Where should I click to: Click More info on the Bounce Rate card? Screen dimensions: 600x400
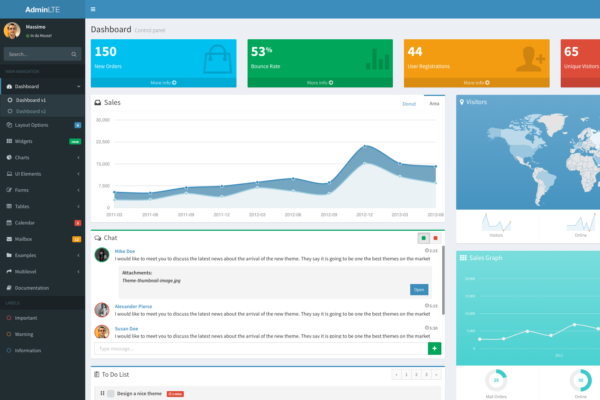click(x=320, y=83)
